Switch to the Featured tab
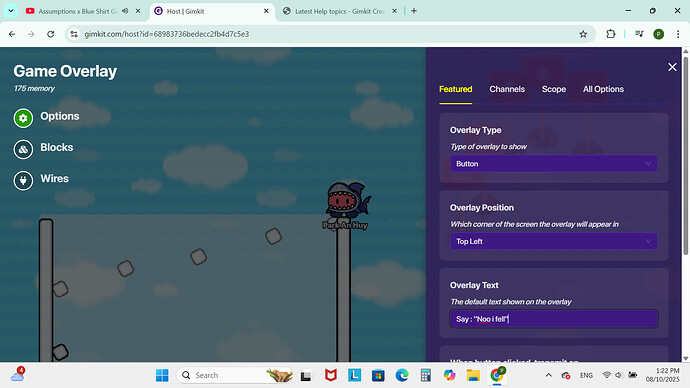This screenshot has width=690, height=388. tap(455, 89)
